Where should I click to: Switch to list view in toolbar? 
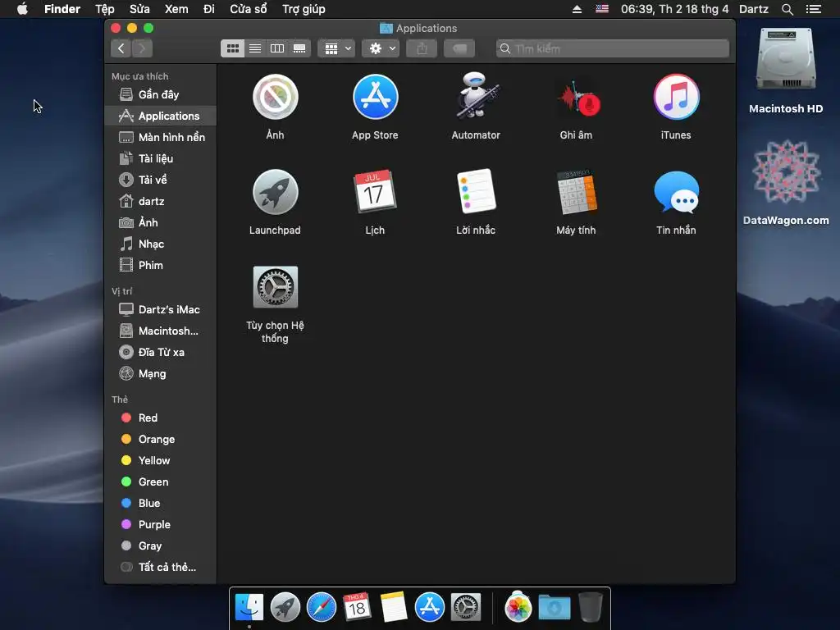coord(255,48)
